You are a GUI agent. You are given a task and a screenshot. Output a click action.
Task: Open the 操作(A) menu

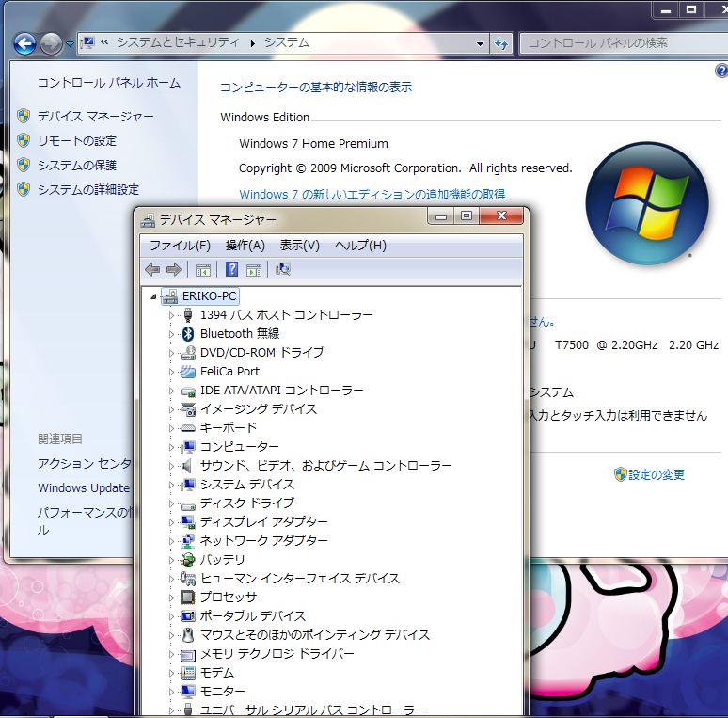pos(245,246)
